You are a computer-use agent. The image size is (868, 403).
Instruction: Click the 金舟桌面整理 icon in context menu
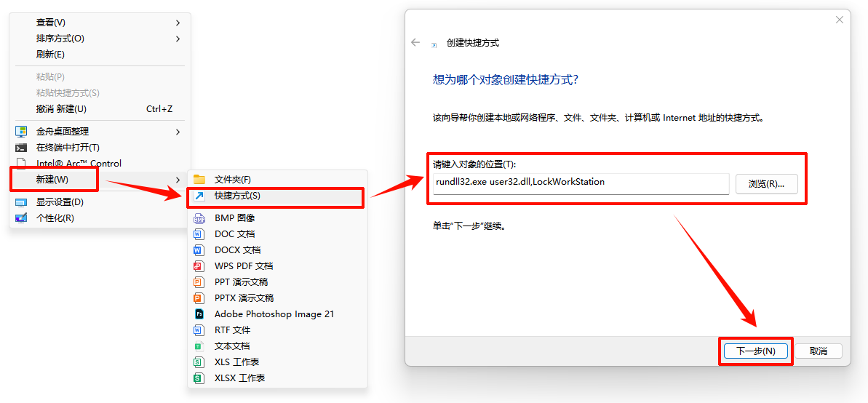point(21,132)
